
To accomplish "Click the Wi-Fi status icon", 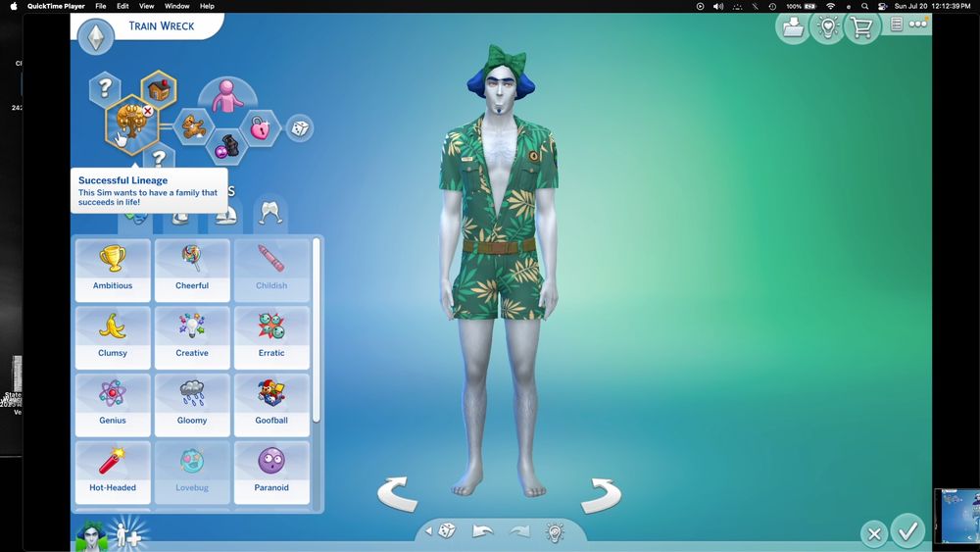I will pos(830,6).
